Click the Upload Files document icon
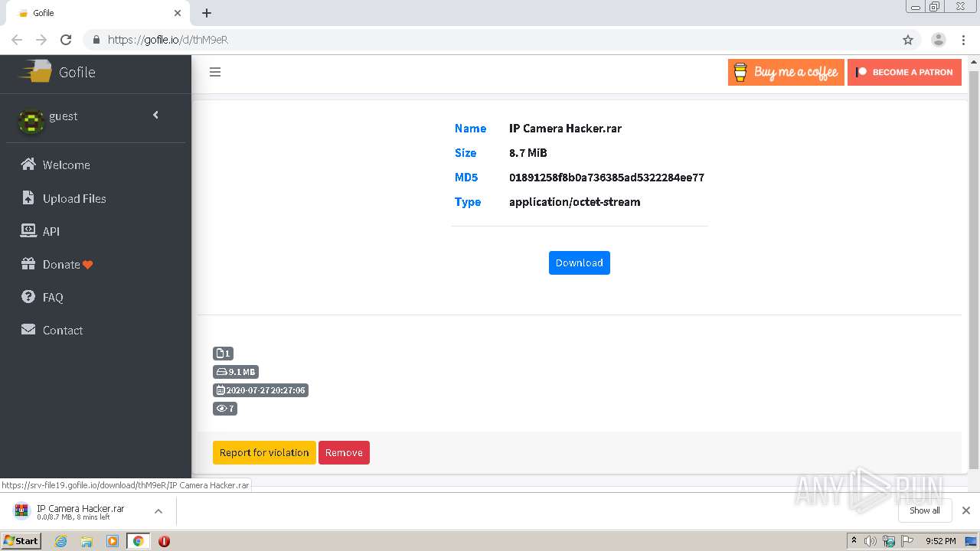 28,197
